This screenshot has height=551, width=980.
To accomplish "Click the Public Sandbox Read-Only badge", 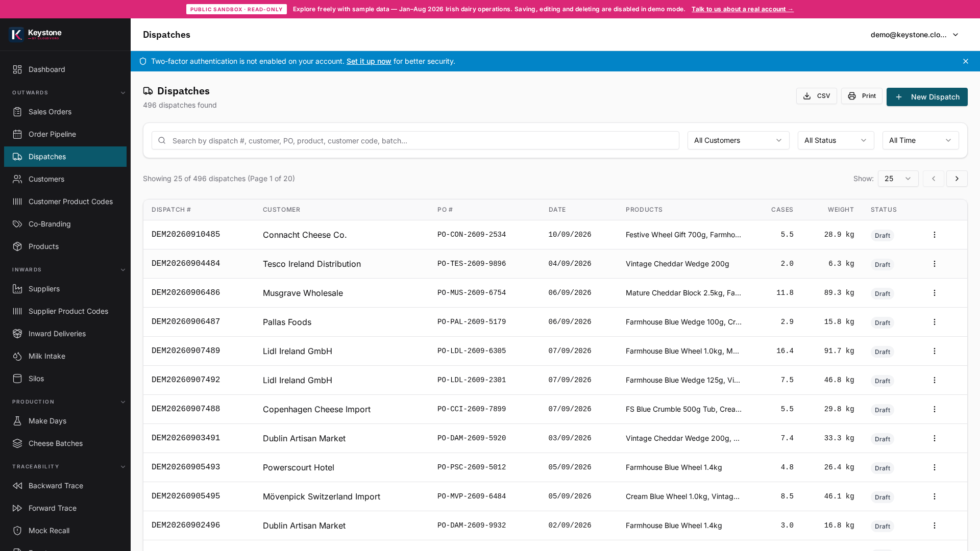I will click(236, 9).
